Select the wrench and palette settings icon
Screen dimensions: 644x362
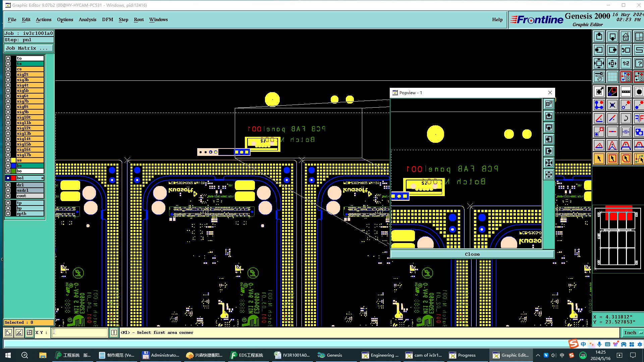point(599,77)
